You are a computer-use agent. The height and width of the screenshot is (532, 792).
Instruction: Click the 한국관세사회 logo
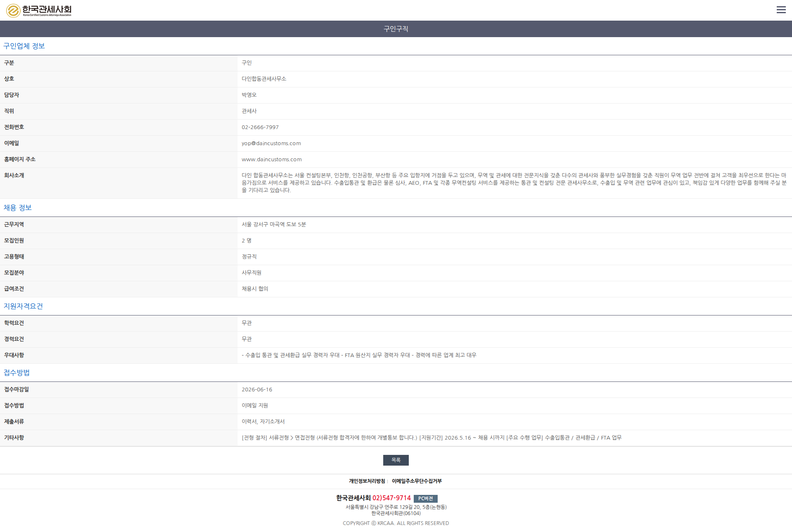tap(39, 10)
